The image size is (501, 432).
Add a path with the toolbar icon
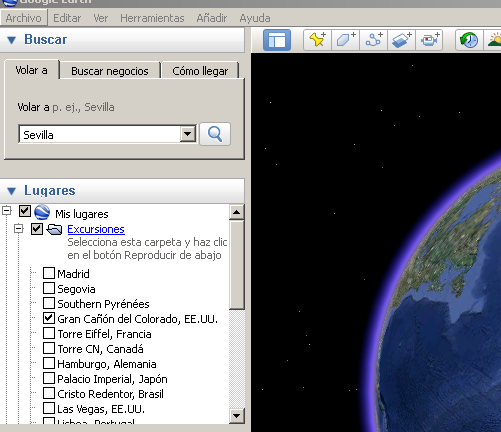point(373,40)
